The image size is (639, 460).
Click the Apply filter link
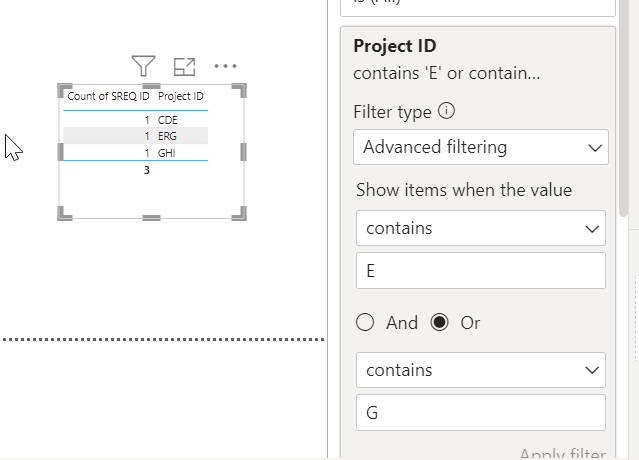[x=563, y=453]
